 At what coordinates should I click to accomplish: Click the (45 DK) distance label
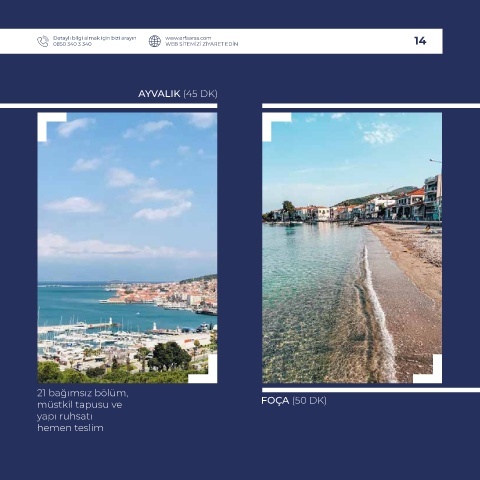[200, 94]
